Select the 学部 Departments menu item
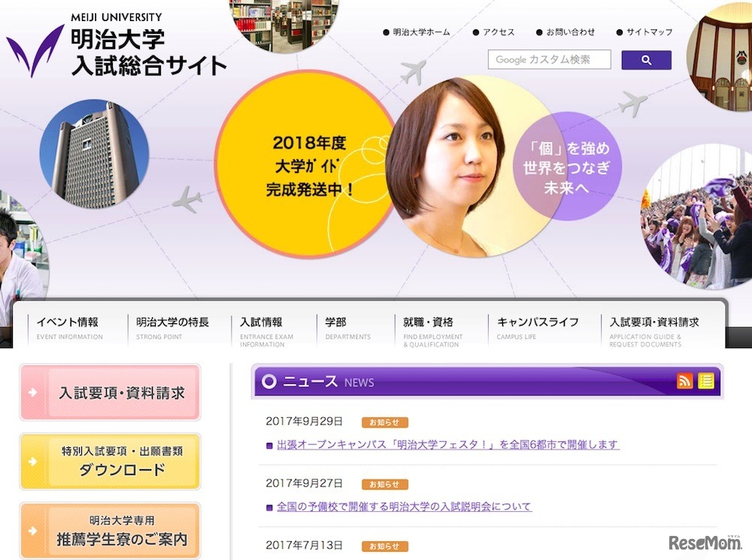 point(347,327)
